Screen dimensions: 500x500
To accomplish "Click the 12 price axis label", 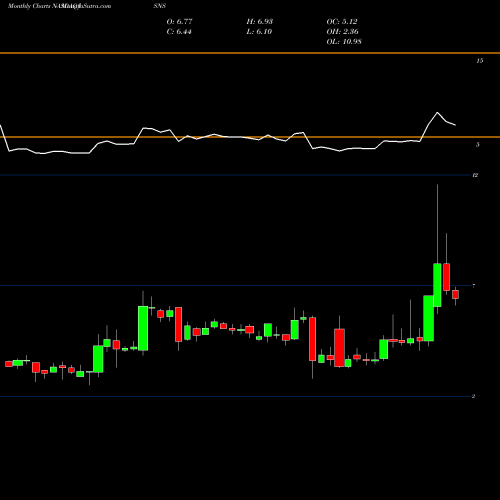I will point(475,175).
